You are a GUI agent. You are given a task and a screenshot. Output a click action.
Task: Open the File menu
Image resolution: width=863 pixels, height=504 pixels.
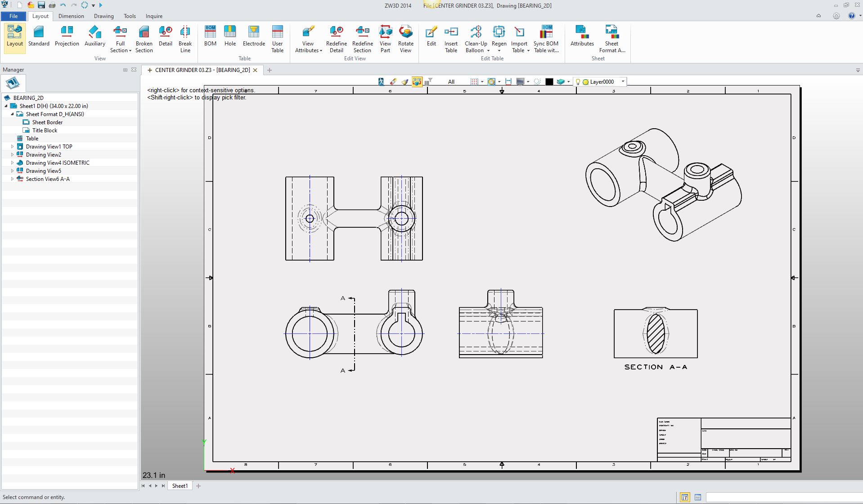[13, 16]
